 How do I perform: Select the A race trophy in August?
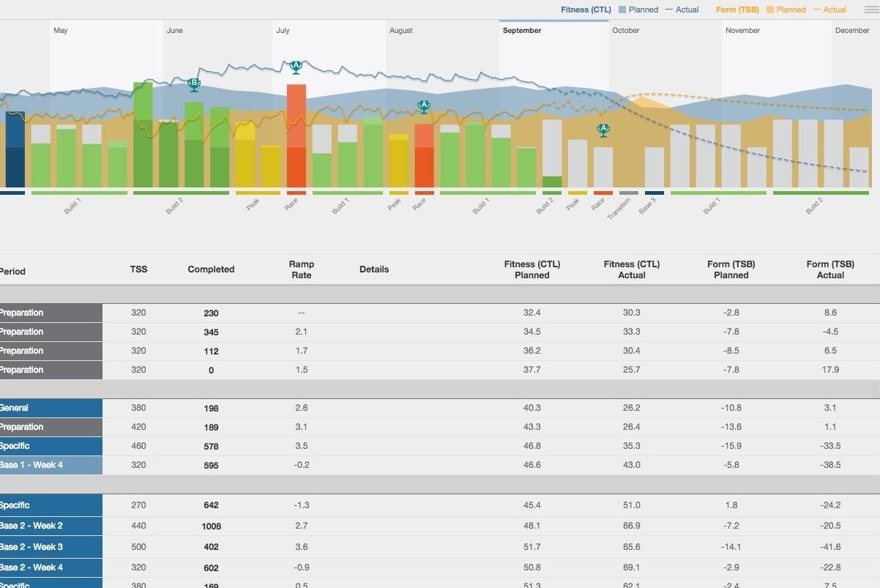point(423,106)
